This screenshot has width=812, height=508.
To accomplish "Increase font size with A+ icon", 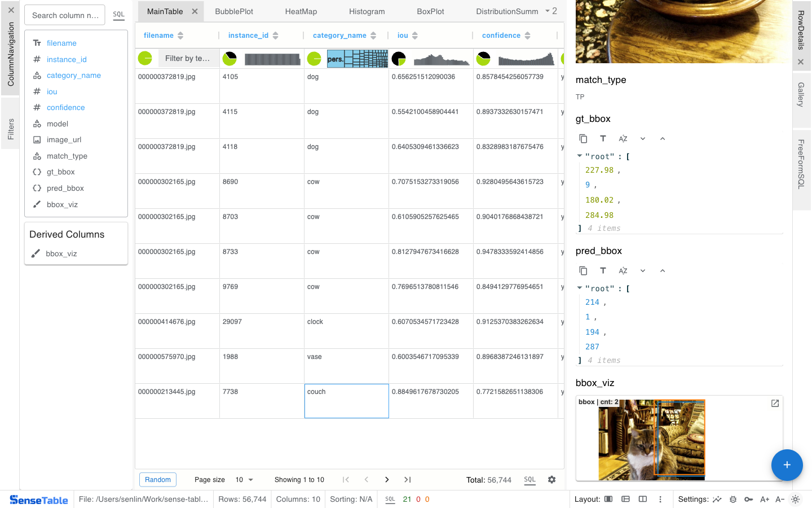I will click(765, 500).
